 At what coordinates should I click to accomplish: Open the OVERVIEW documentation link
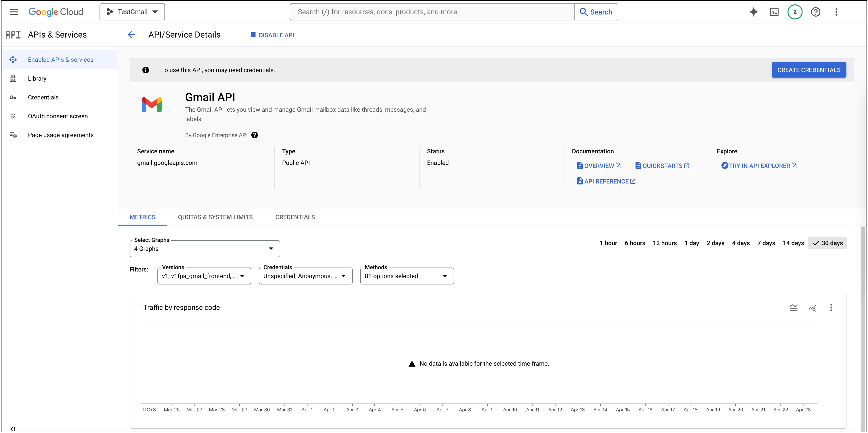tap(599, 166)
